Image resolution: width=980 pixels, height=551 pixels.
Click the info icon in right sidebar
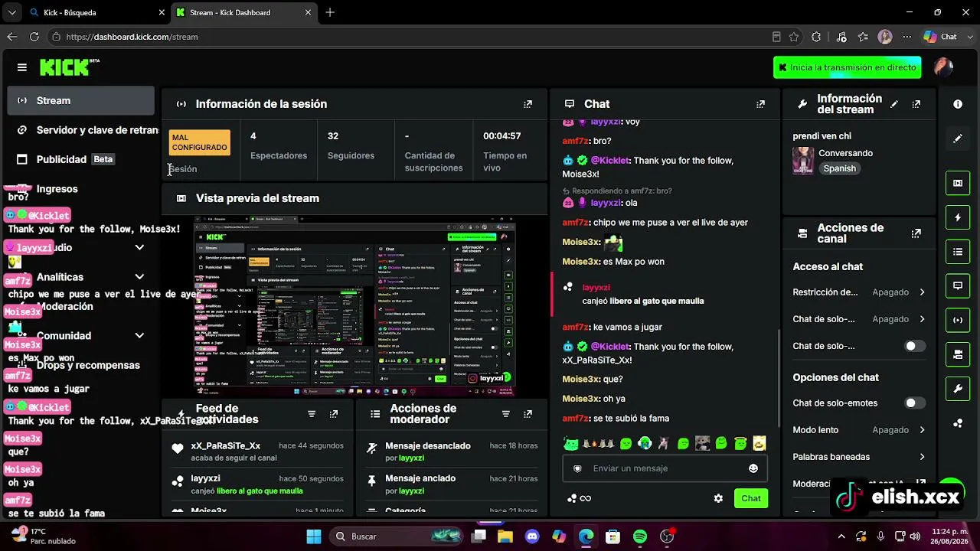[x=958, y=104]
